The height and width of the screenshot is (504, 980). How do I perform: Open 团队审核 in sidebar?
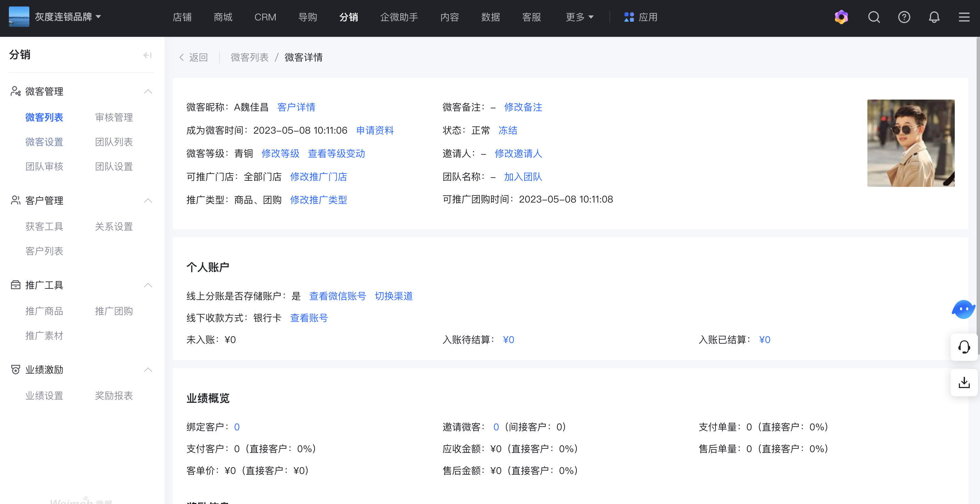(x=44, y=166)
